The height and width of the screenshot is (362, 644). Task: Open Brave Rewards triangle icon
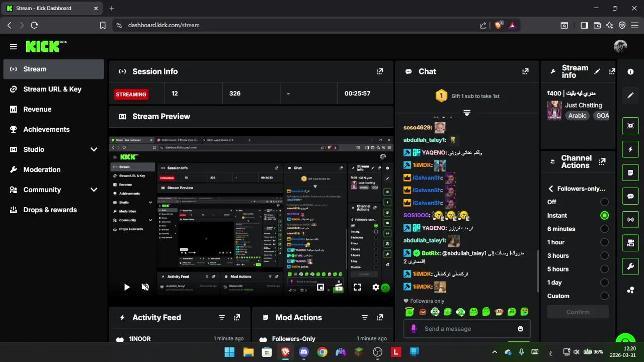tap(512, 25)
